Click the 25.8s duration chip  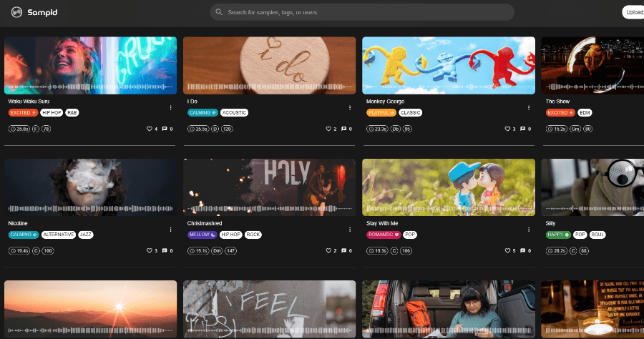coord(19,129)
